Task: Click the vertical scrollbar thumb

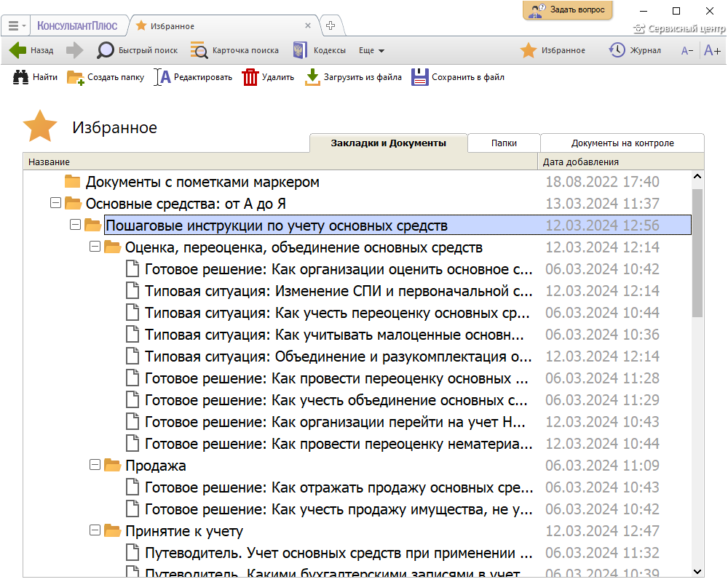Action: click(697, 253)
